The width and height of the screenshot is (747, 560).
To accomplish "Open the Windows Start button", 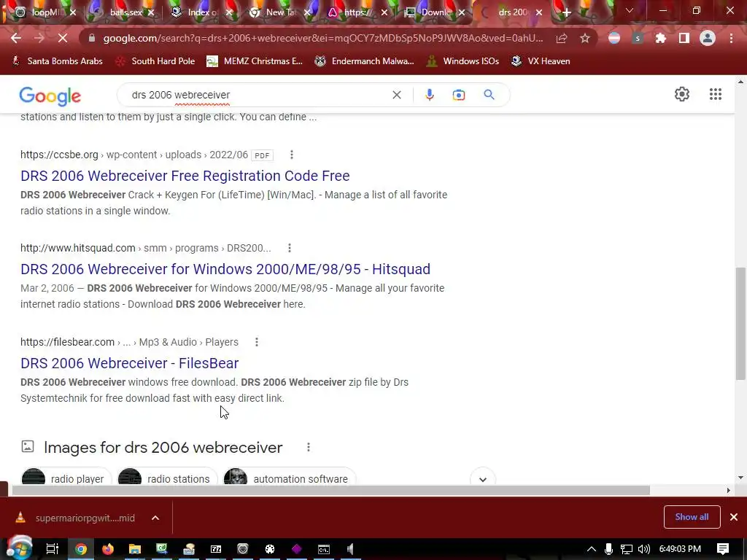I will pos(19,548).
